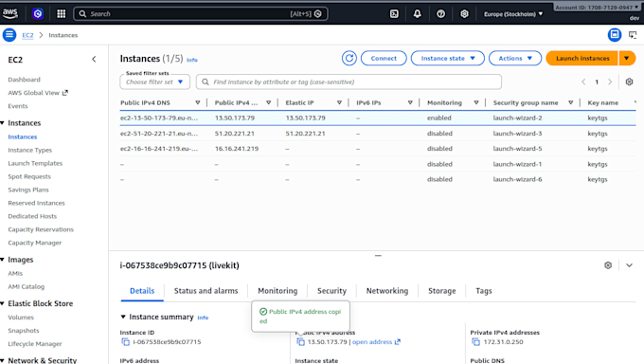The image size is (644, 364).
Task: Refresh the instances list
Action: pyautogui.click(x=349, y=59)
